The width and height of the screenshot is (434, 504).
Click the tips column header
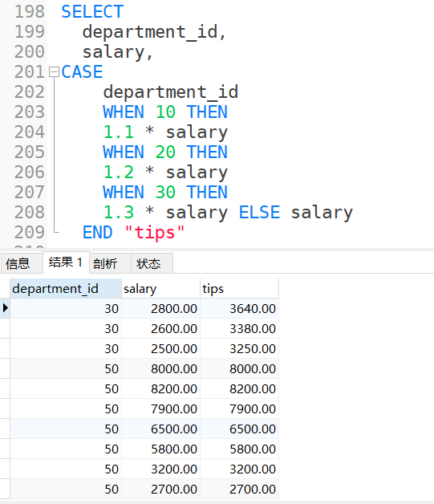[x=239, y=289]
